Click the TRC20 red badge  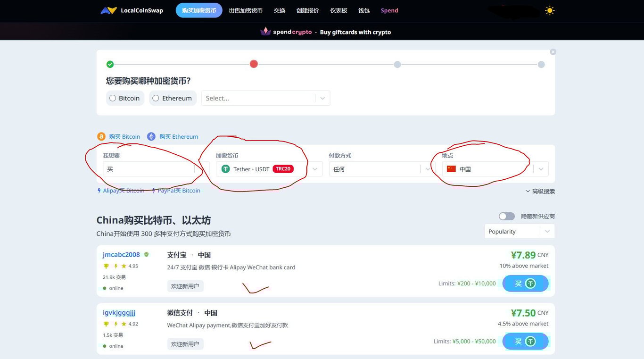click(x=283, y=169)
